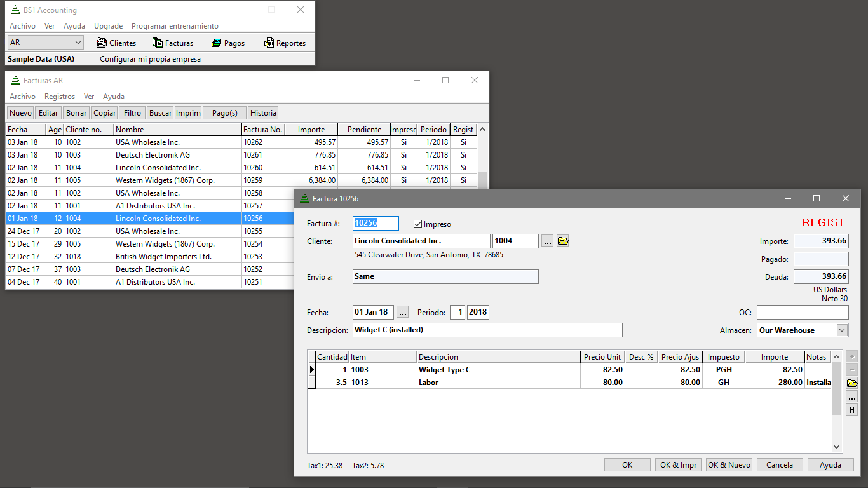Screen dimensions: 868x488
Task: Click the Historia button
Action: click(x=263, y=113)
